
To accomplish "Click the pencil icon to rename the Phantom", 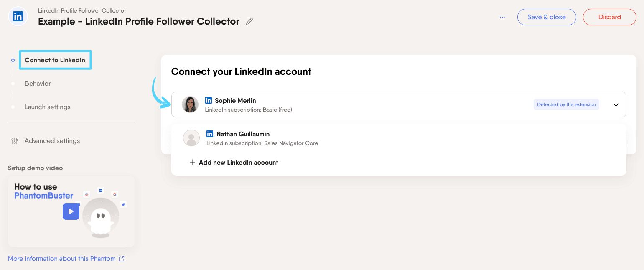I will (249, 21).
